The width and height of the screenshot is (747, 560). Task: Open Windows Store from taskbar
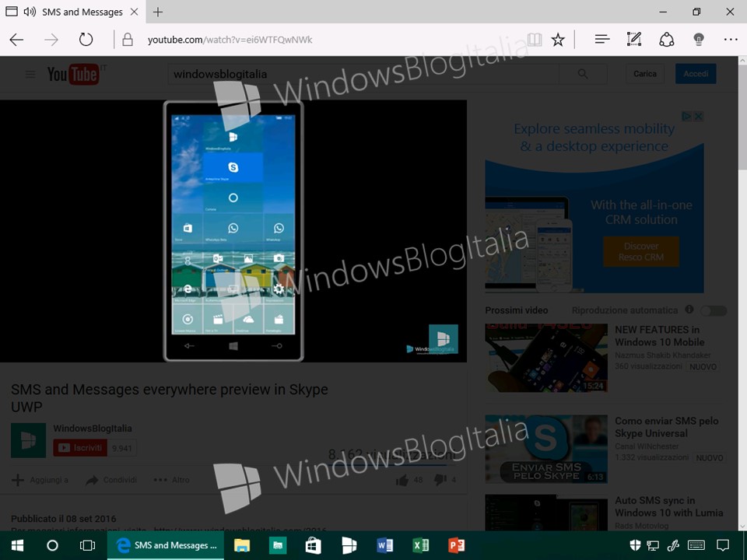[x=313, y=545]
